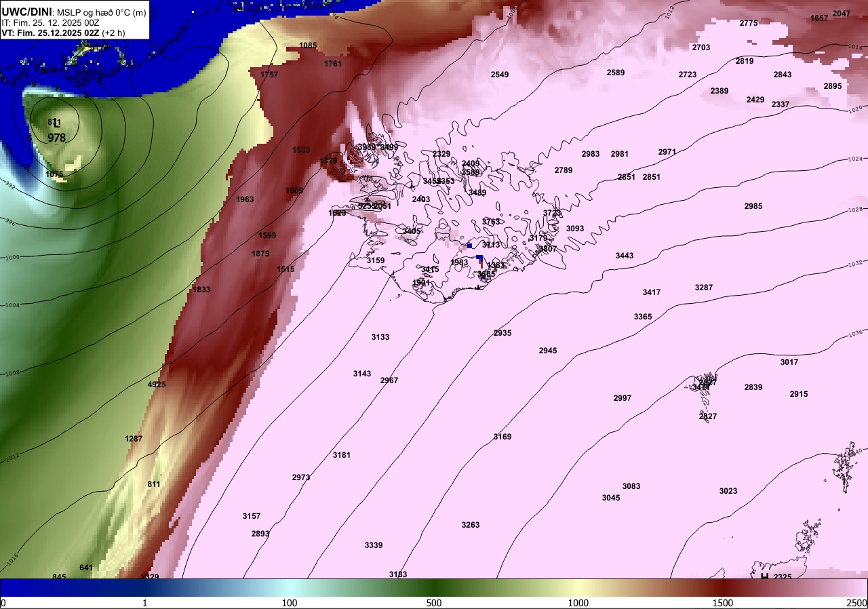The height and width of the screenshot is (609, 868).
Task: Click the value 2967
Action: pyautogui.click(x=389, y=380)
